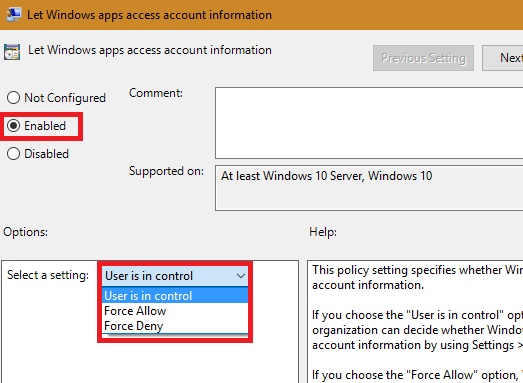This screenshot has width=523, height=383.
Task: Click the title bar window icon
Action: tap(14, 15)
